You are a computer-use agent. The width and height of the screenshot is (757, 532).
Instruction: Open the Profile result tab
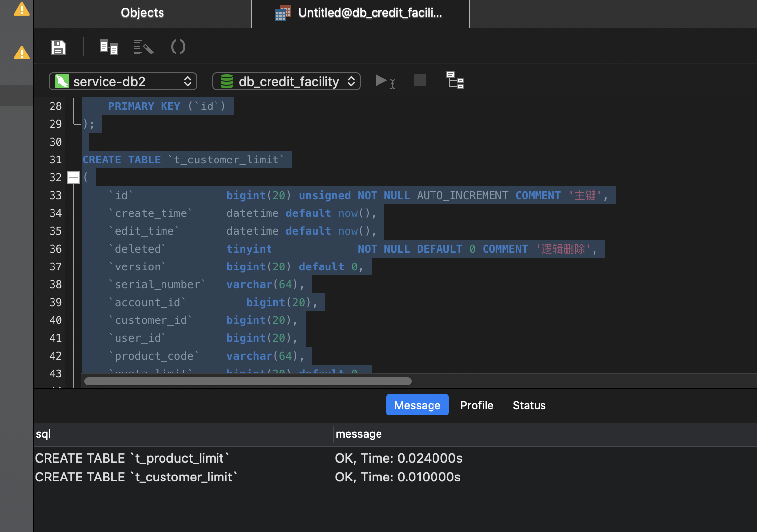(x=477, y=405)
